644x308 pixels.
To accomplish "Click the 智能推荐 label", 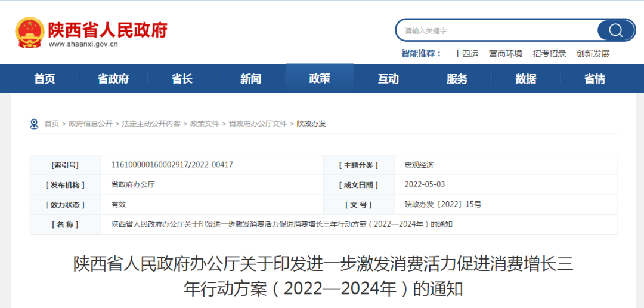I will pos(422,54).
